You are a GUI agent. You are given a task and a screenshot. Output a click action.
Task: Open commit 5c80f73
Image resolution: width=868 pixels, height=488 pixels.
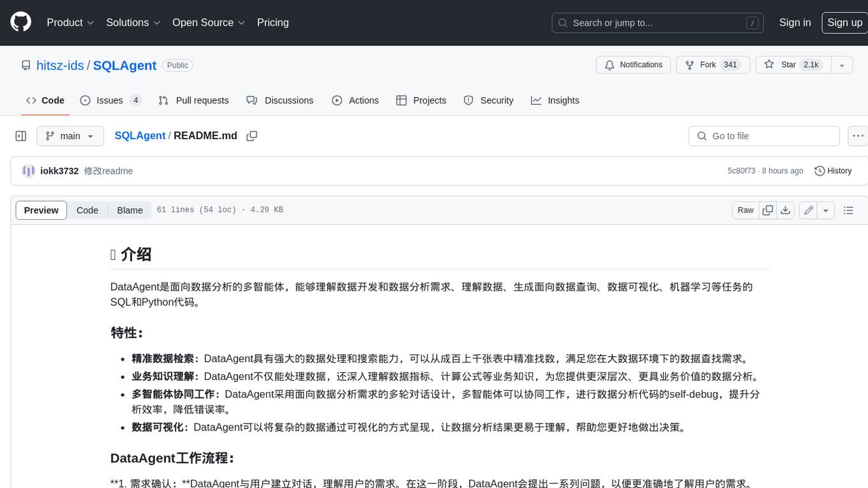(742, 171)
